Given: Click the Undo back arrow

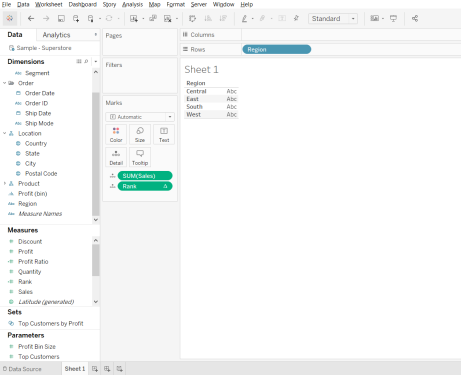Looking at the screenshot, I should click(31, 18).
